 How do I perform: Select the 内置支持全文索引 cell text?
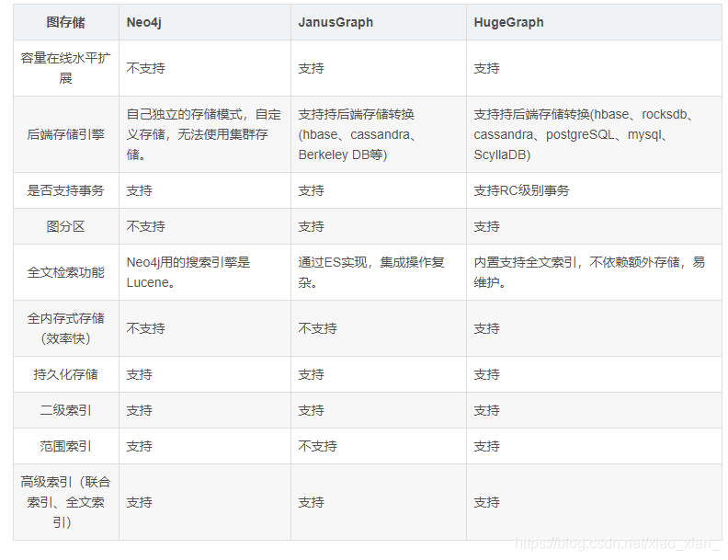(589, 272)
